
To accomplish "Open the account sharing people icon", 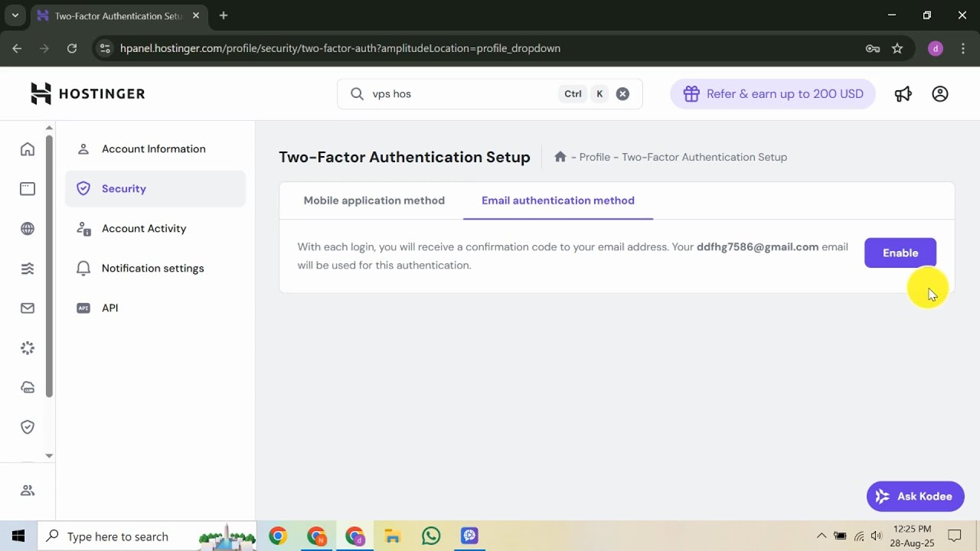I will (28, 491).
